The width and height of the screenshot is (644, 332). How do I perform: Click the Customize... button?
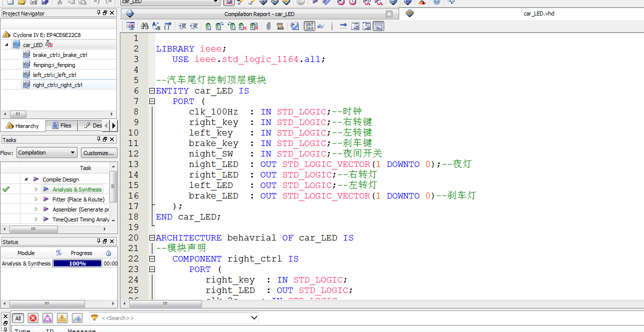click(x=99, y=153)
